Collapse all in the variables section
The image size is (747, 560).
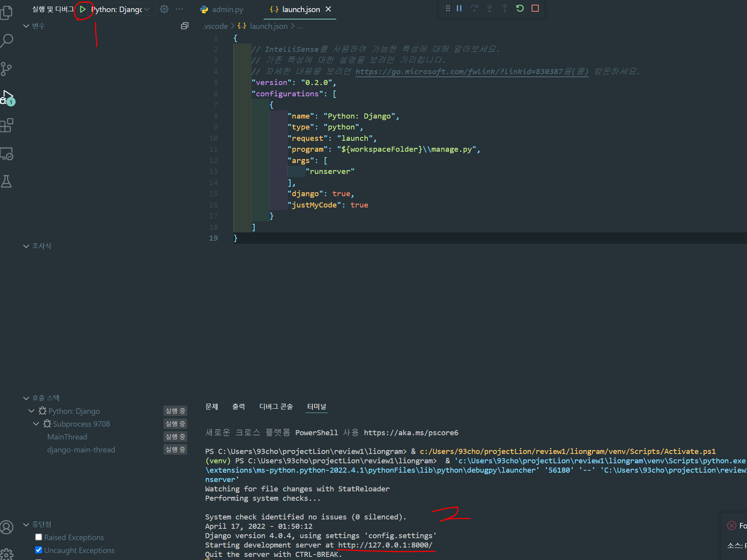point(185,26)
